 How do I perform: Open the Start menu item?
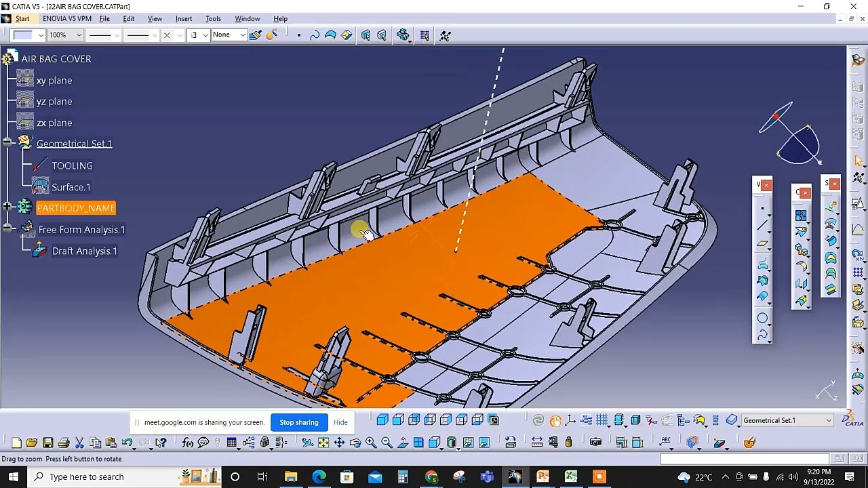coord(22,18)
